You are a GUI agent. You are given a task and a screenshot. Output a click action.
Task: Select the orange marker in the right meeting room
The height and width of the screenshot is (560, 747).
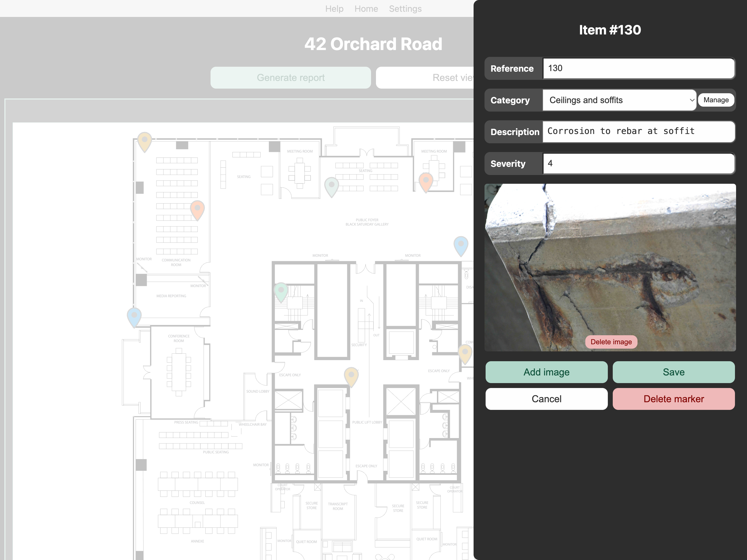click(426, 182)
